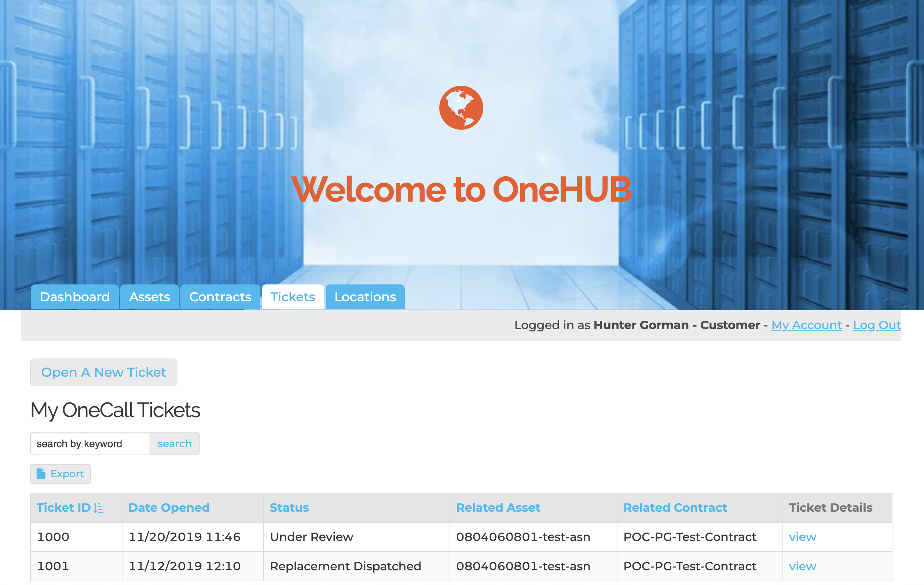The width and height of the screenshot is (924, 585).
Task: View details for ticket 1001
Action: tap(802, 566)
